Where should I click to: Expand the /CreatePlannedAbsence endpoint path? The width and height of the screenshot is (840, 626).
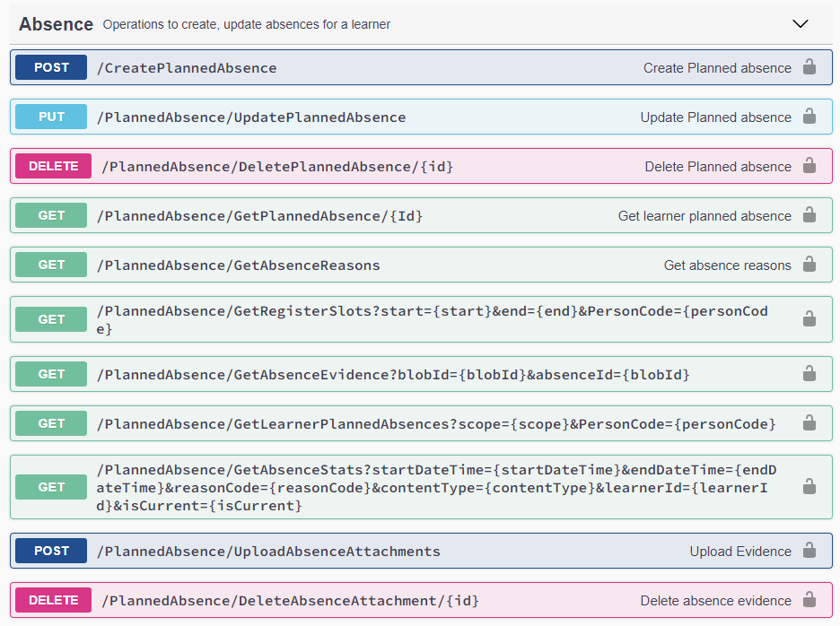(x=187, y=68)
